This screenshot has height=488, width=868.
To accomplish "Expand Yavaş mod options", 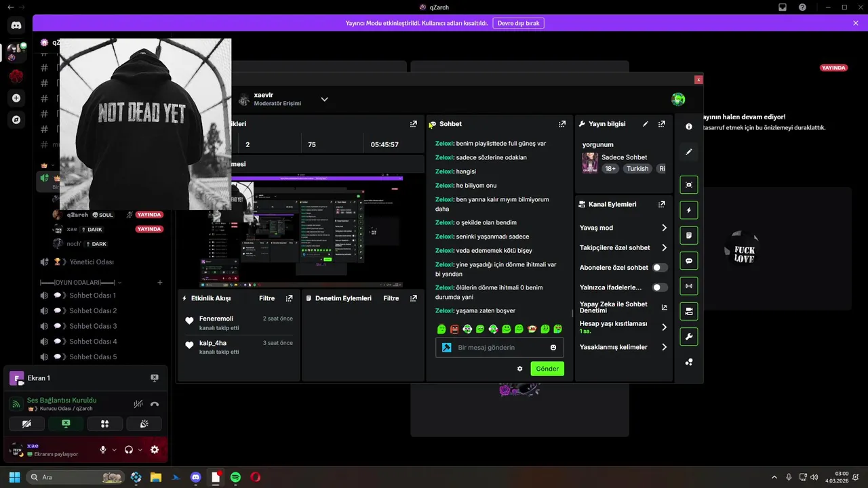I will [x=664, y=228].
